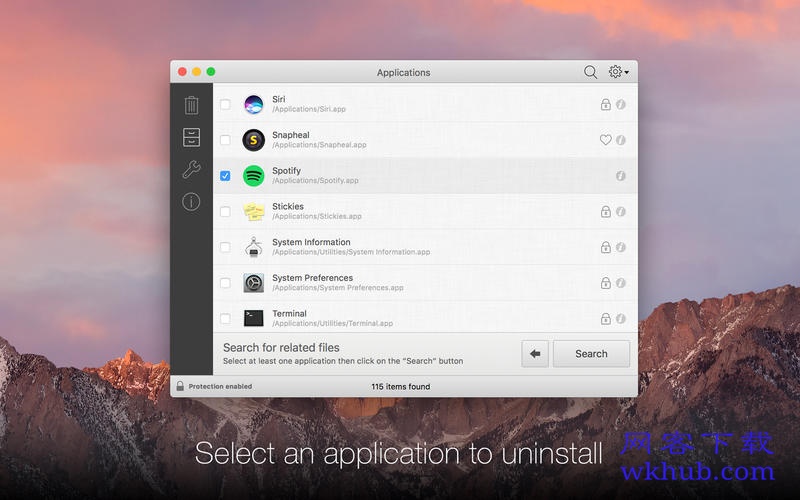The image size is (800, 500).
Task: Click the Search for related files heading
Action: pyautogui.click(x=281, y=347)
